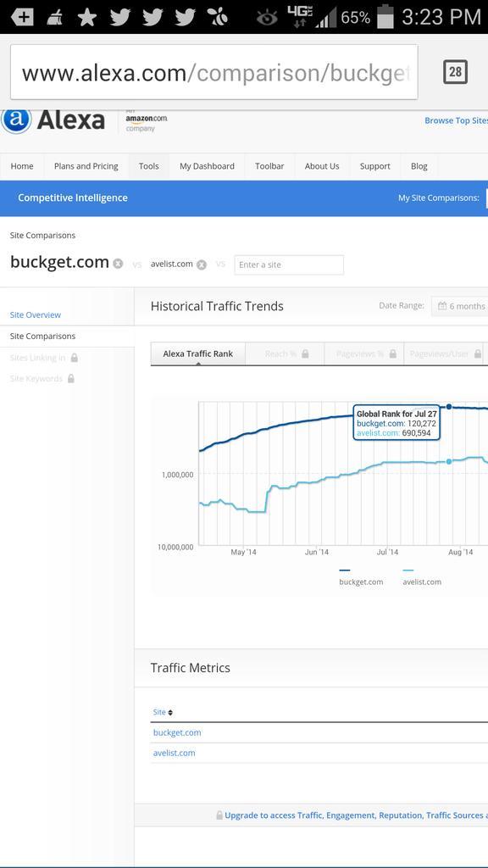Viewport: 488px width, 868px height.
Task: Select the Alexa Traffic Rank tab
Action: 198,353
